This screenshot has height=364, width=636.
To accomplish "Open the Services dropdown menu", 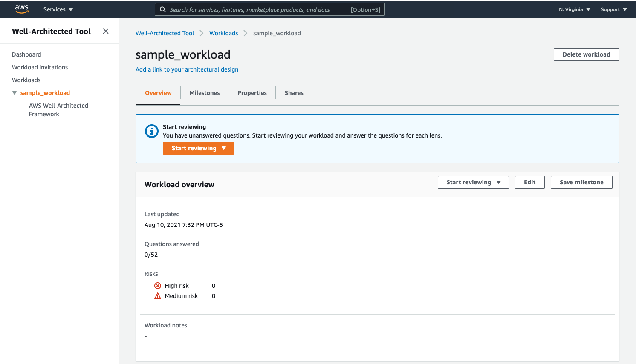I will coord(58,9).
